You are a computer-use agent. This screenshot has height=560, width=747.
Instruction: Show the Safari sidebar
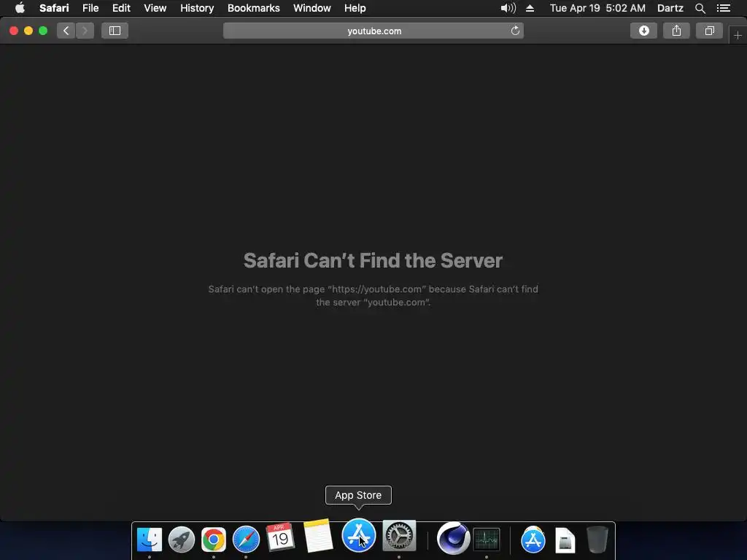point(115,31)
